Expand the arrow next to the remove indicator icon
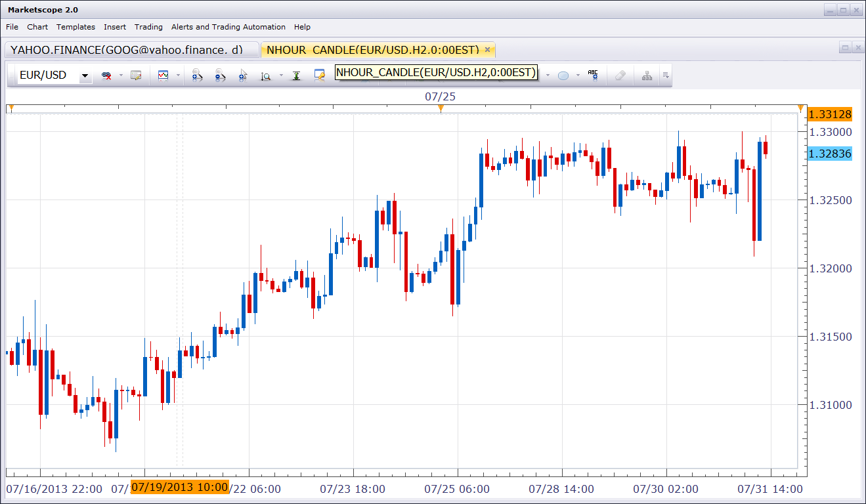Image resolution: width=866 pixels, height=504 pixels. (121, 76)
